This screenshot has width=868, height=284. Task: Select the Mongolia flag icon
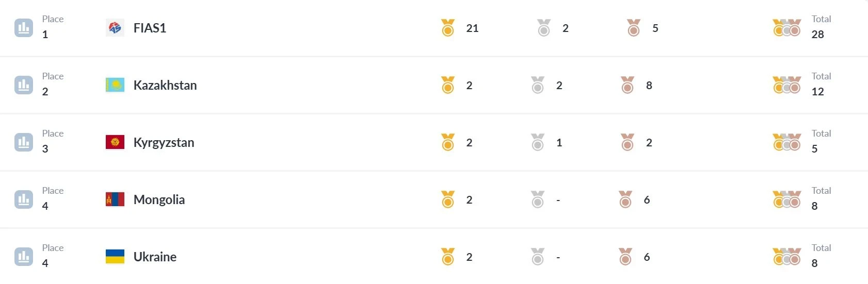pyautogui.click(x=115, y=199)
